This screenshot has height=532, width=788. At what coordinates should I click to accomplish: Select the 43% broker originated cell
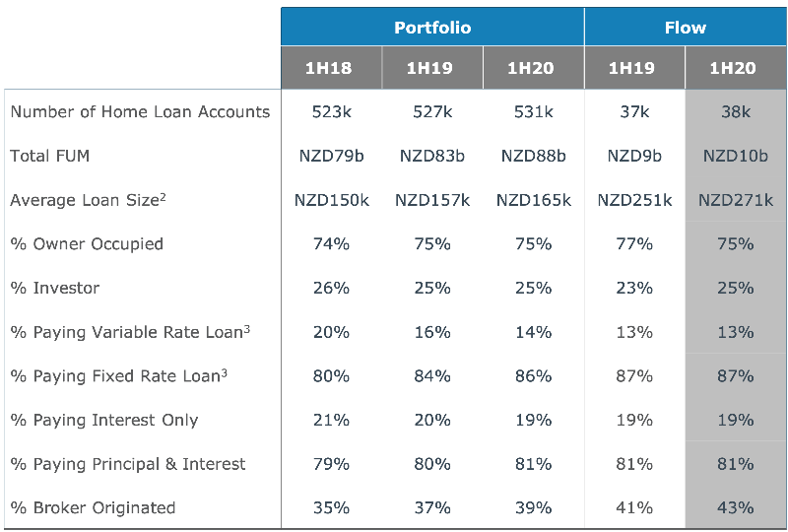coord(735,507)
